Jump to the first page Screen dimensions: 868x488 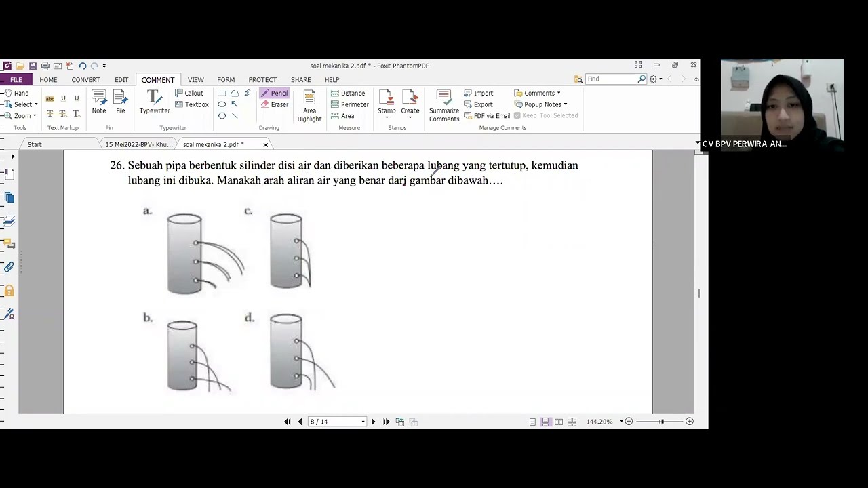point(288,422)
